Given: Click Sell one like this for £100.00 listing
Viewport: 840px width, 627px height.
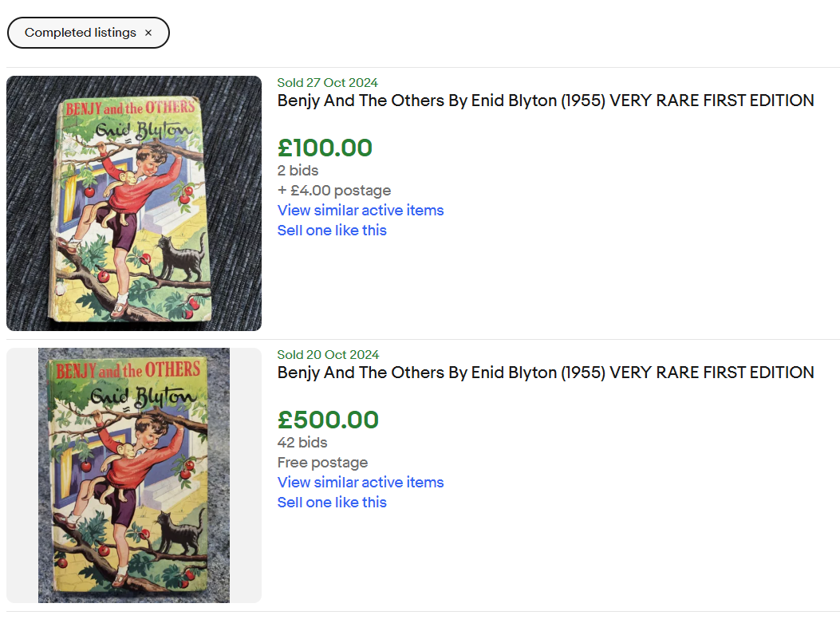Looking at the screenshot, I should [x=332, y=231].
